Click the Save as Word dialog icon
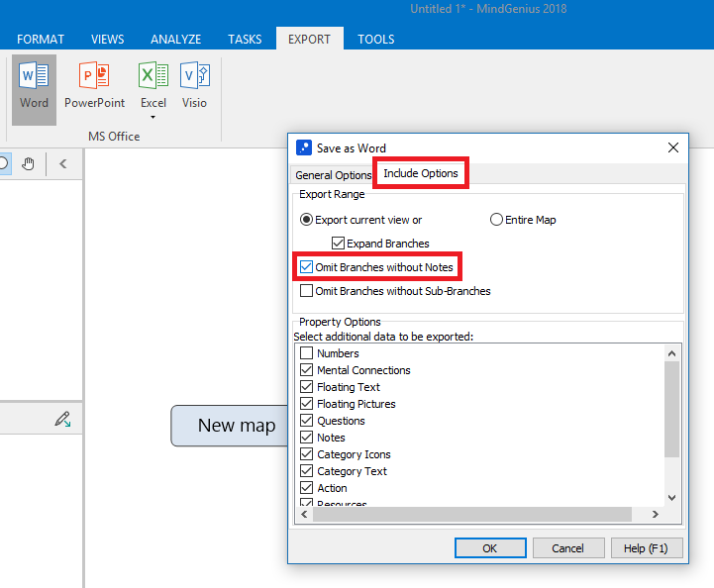Image resolution: width=714 pixels, height=588 pixels. point(304,147)
